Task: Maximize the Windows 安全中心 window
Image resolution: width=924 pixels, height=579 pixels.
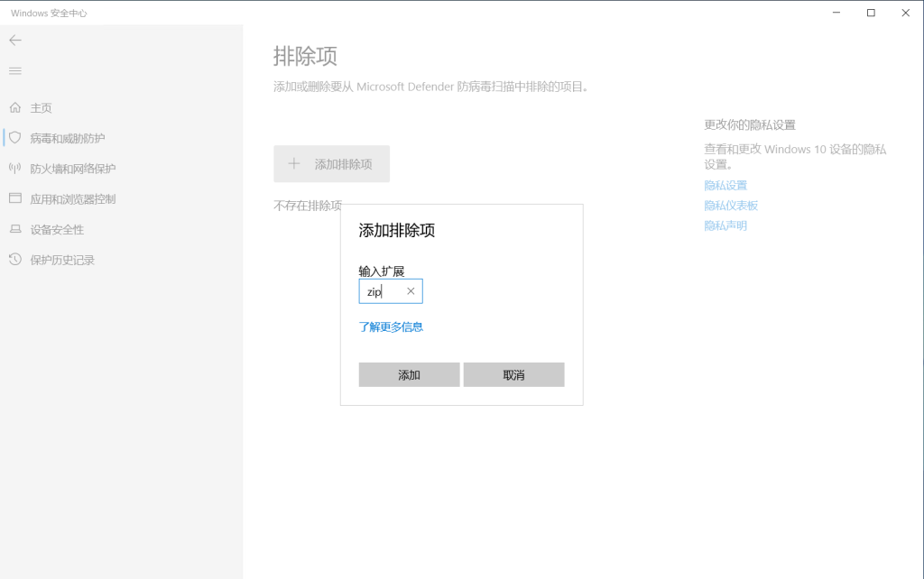Action: click(x=871, y=13)
